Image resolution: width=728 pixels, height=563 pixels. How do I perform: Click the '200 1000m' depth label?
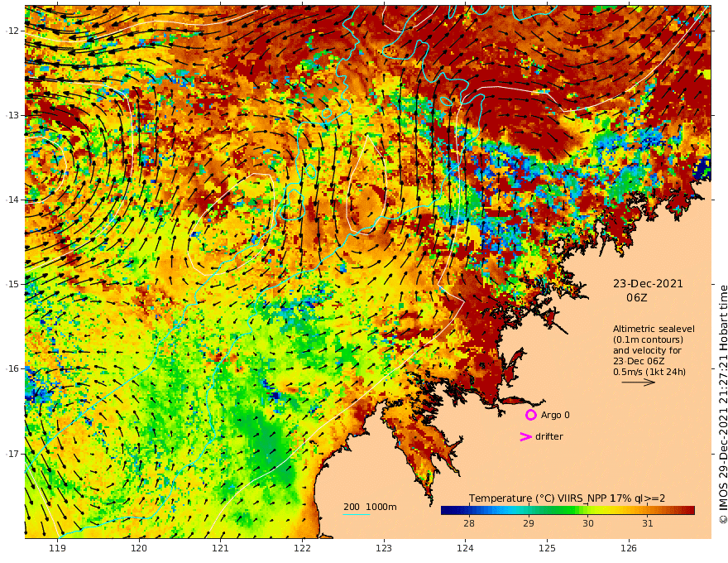tap(370, 507)
